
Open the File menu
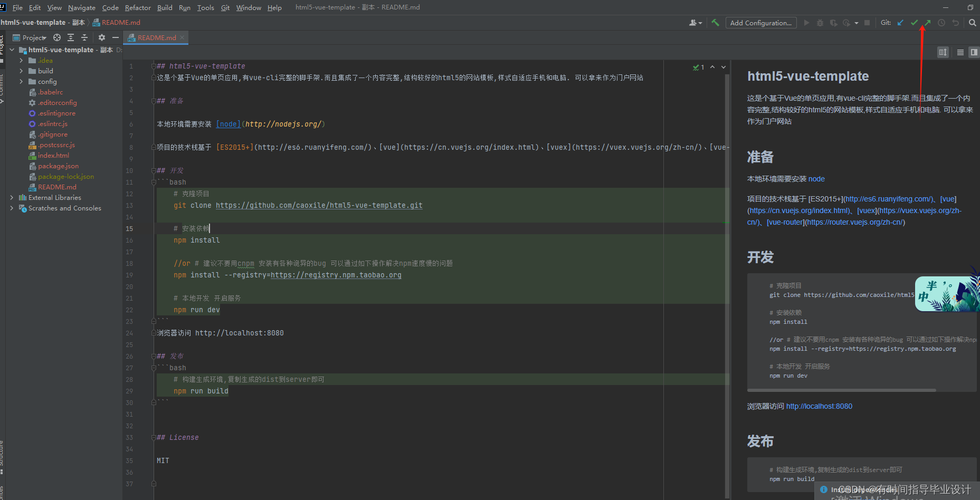pyautogui.click(x=17, y=7)
